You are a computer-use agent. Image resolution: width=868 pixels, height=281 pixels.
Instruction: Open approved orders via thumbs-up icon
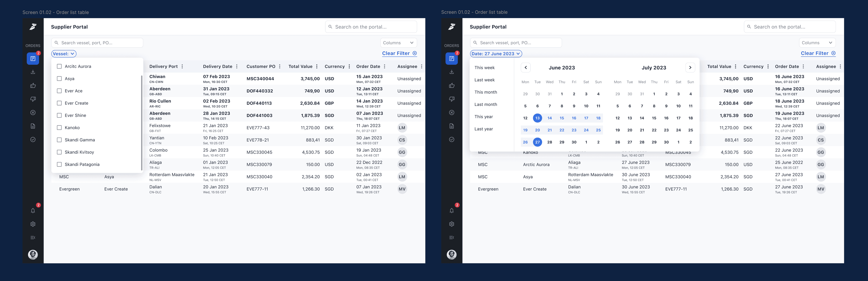tap(33, 85)
